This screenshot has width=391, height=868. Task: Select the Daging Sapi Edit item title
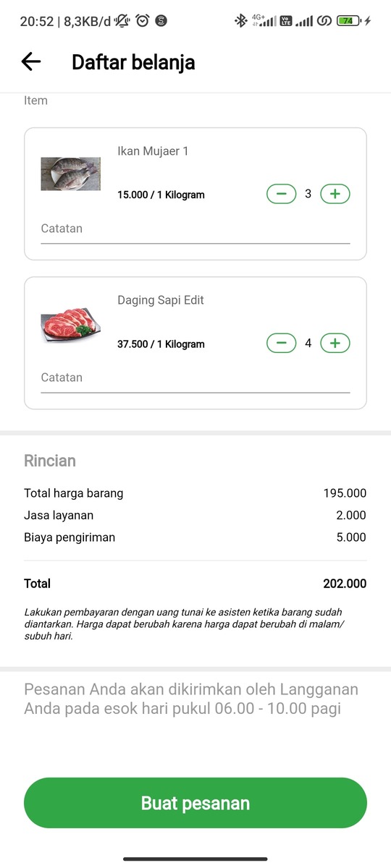point(161,300)
